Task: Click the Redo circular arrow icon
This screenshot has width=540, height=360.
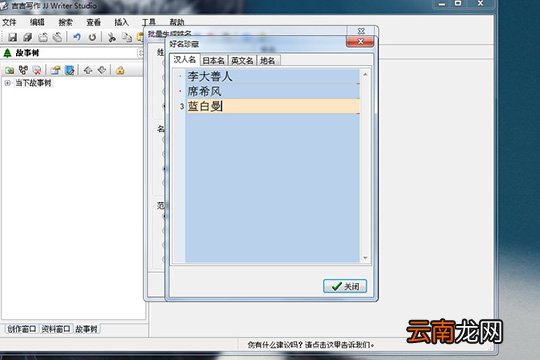Action: 92,37
